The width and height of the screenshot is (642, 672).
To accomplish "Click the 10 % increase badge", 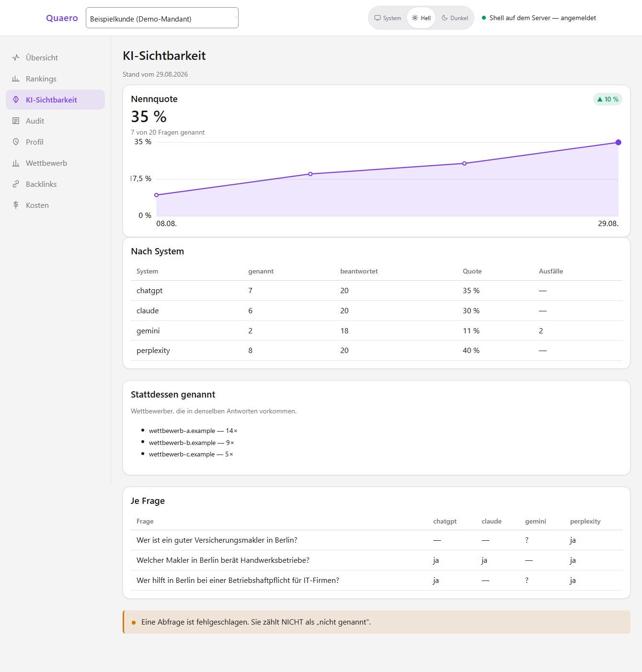I will (608, 99).
